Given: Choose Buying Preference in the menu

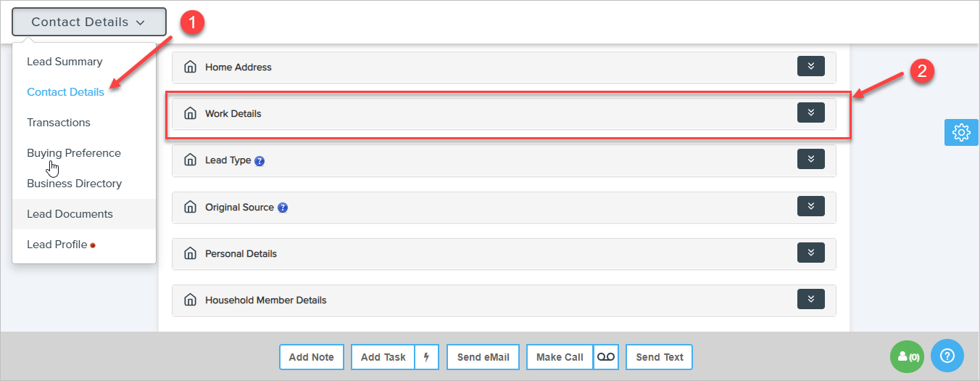Looking at the screenshot, I should [x=74, y=153].
